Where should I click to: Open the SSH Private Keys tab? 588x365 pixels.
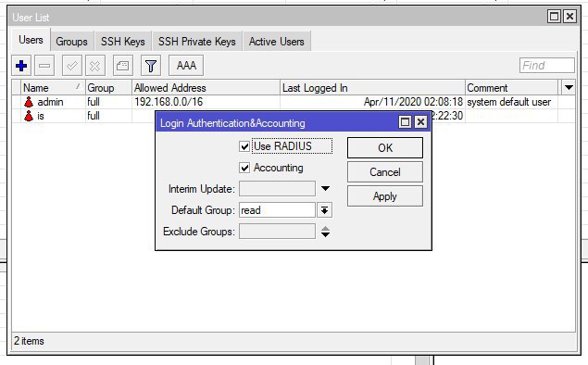coord(197,42)
